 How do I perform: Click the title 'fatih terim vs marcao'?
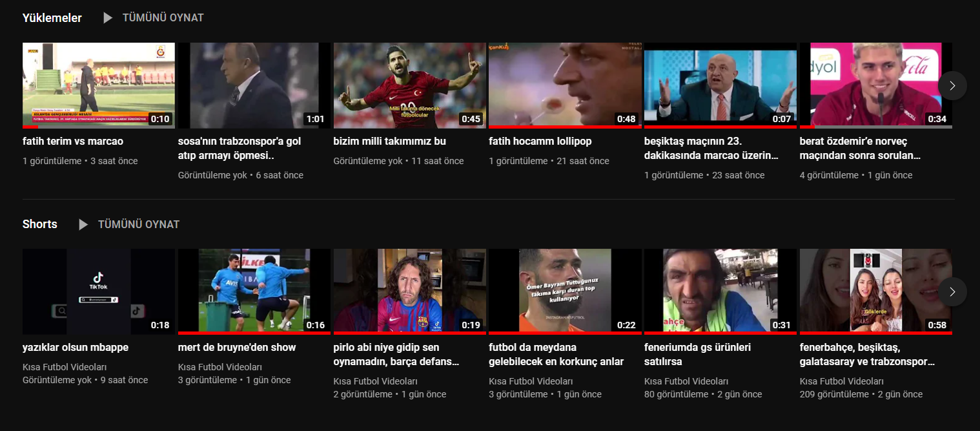73,141
